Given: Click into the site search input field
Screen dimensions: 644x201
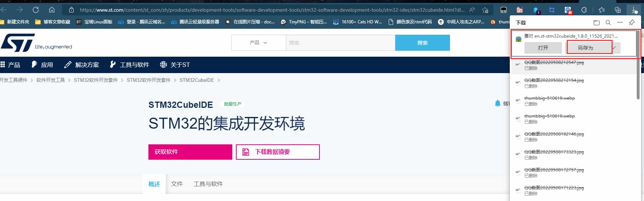Looking at the screenshot, I should pyautogui.click(x=340, y=43).
